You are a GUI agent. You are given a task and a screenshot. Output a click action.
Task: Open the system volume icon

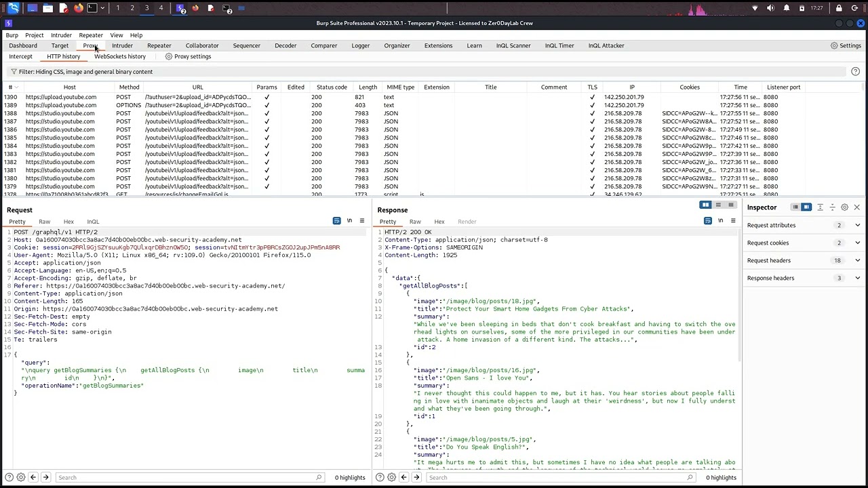tap(770, 8)
